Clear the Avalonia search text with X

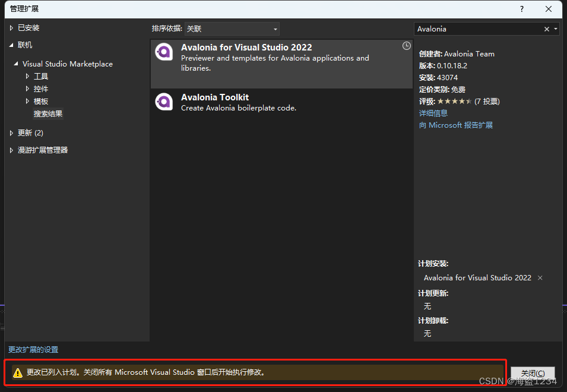click(x=546, y=29)
